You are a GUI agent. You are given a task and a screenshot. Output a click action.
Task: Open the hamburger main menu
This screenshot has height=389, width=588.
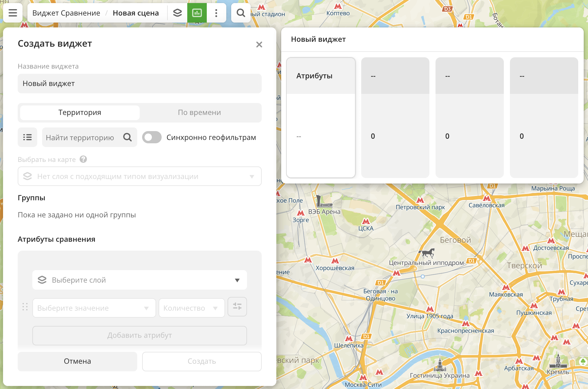point(13,13)
